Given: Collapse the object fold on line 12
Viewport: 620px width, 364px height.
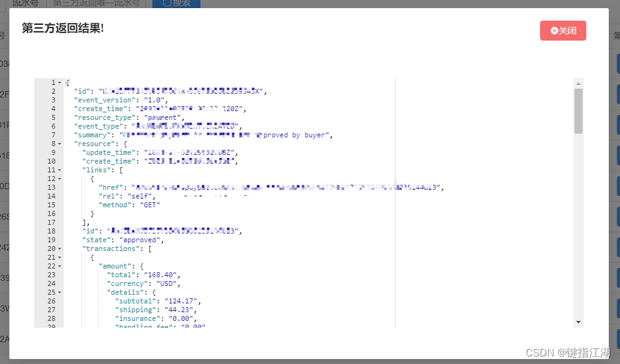Looking at the screenshot, I should 60,179.
